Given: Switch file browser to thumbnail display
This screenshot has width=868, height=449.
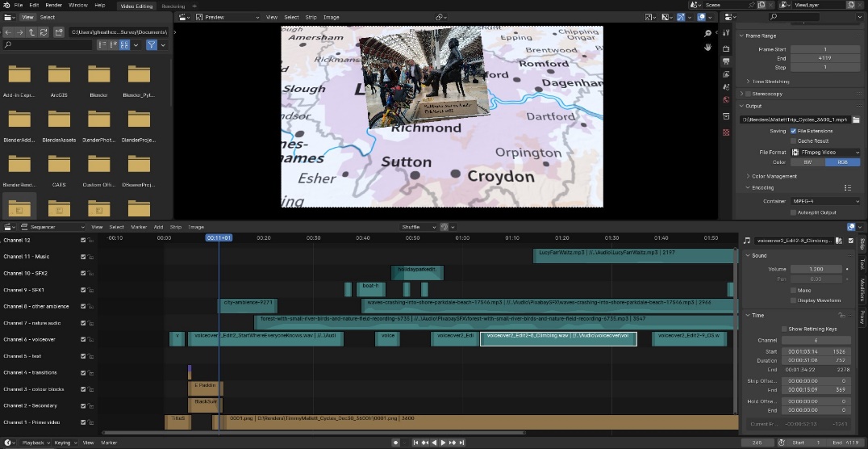Looking at the screenshot, I should click(x=124, y=45).
